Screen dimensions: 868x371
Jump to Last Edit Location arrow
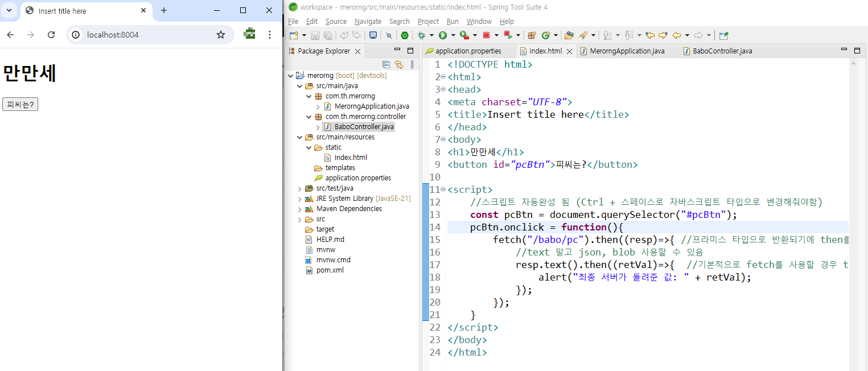(650, 35)
